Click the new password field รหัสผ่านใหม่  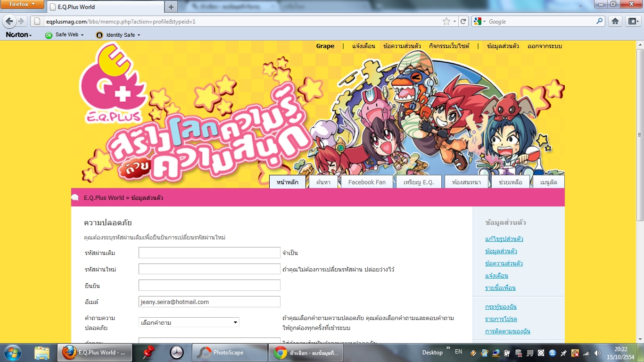209,269
